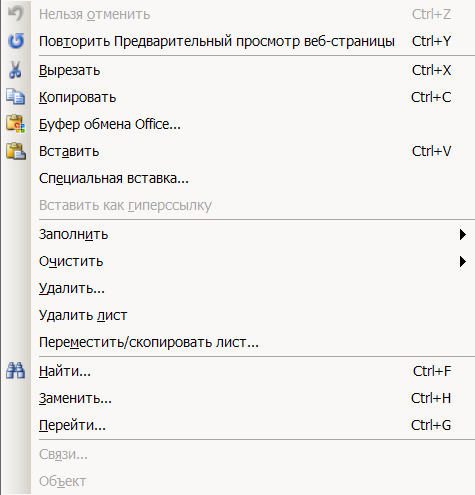The width and height of the screenshot is (475, 495).
Task: Click the Office clipboard icon
Action: 15,124
